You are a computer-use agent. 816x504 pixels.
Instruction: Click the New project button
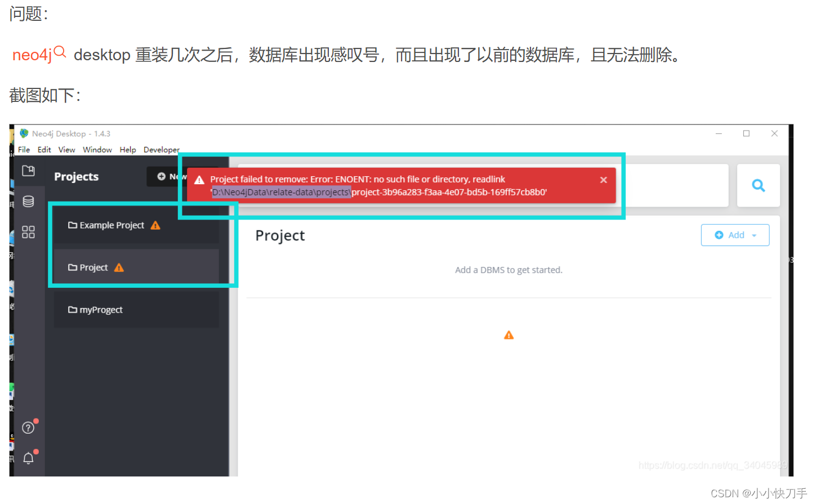point(167,176)
